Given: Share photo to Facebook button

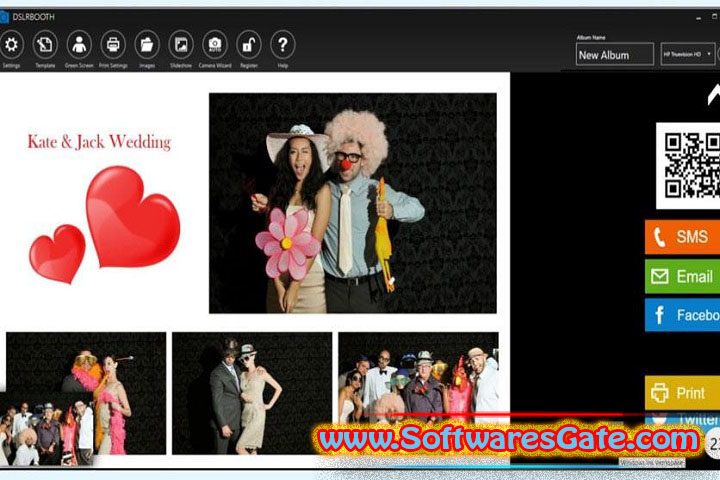Looking at the screenshot, I should click(x=682, y=315).
